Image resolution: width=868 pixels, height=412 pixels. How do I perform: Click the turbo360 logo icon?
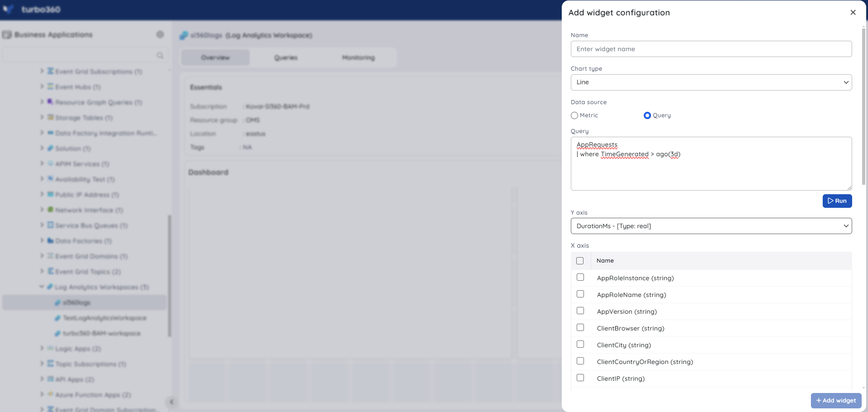(x=8, y=10)
